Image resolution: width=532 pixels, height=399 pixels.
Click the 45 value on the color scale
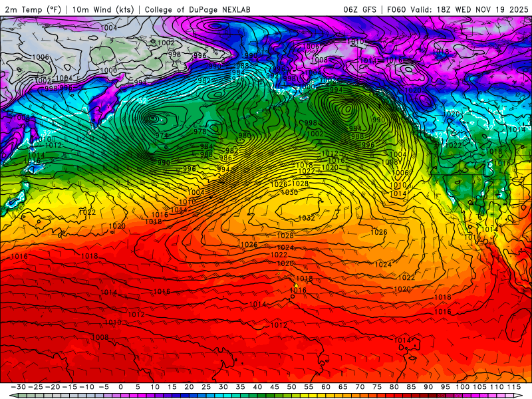(x=275, y=387)
